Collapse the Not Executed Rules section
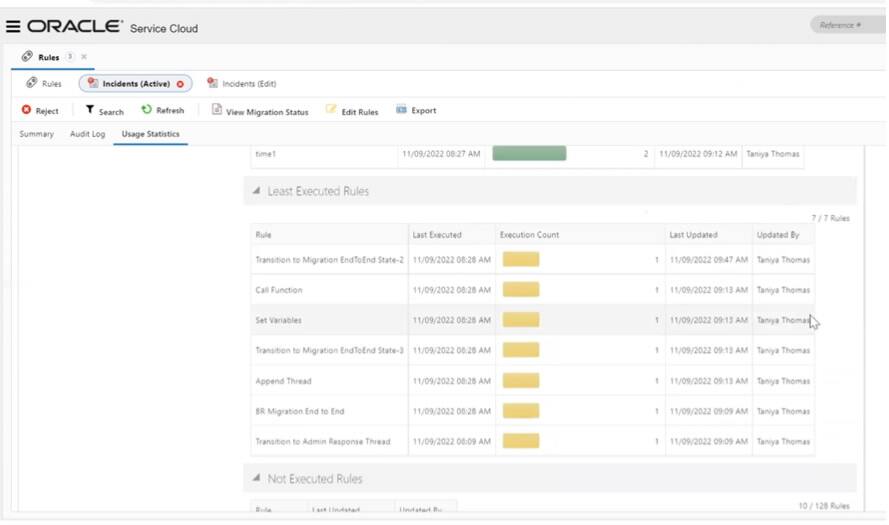 (x=256, y=478)
